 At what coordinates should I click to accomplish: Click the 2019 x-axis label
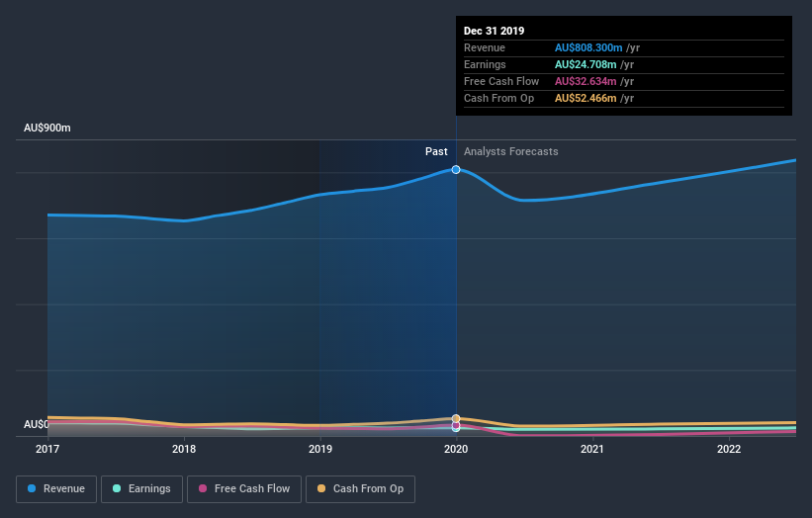(x=320, y=449)
